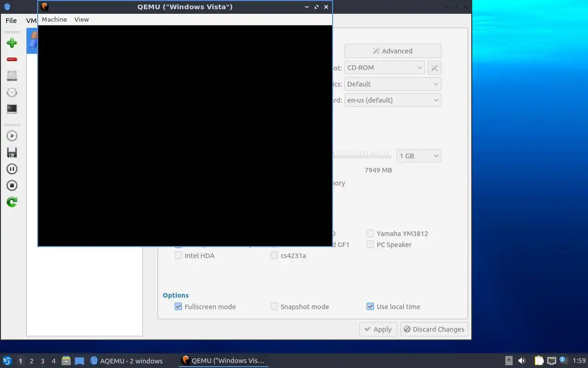The width and height of the screenshot is (588, 368).
Task: Click the 1:59 clock in the taskbar
Action: (x=579, y=361)
